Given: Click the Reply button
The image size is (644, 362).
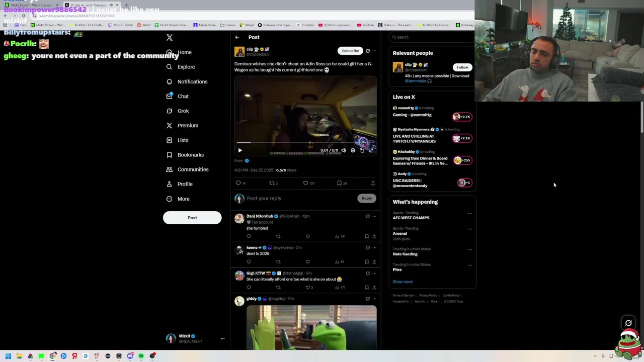Looking at the screenshot, I should (367, 199).
